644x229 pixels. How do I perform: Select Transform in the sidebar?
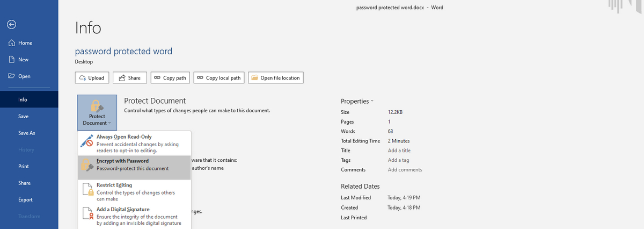(29, 216)
